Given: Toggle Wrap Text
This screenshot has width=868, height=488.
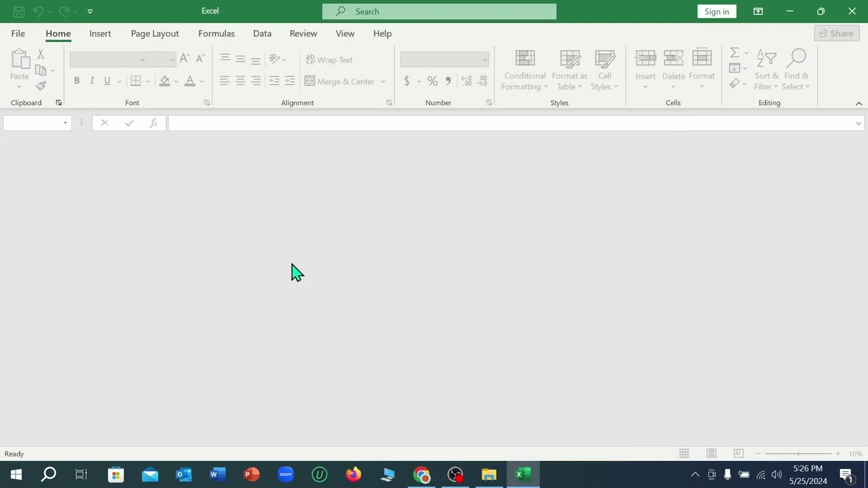Looking at the screenshot, I should click(330, 60).
